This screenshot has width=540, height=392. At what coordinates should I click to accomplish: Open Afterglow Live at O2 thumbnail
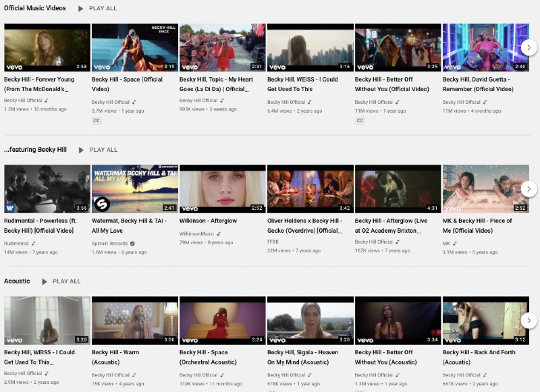398,189
